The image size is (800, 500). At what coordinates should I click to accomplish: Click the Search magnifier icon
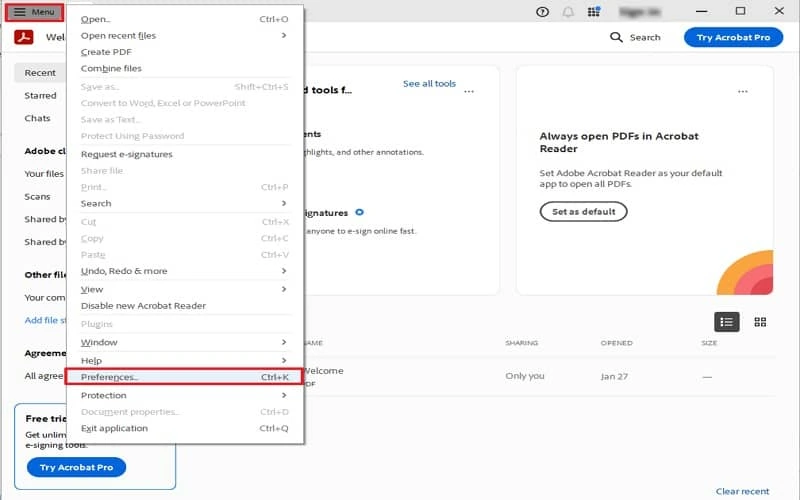pos(616,37)
